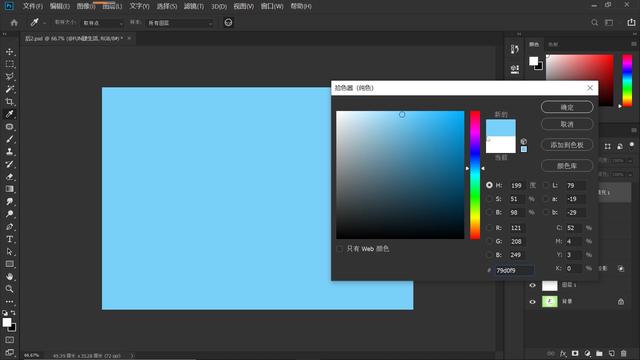640x360 pixels.
Task: Select the Pen tool
Action: pos(9,227)
